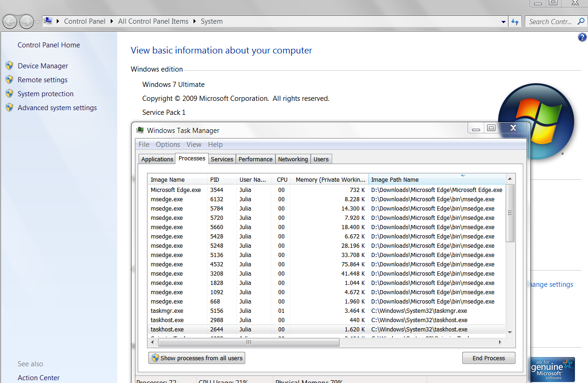Image resolution: width=588 pixels, height=383 pixels.
Task: Click the System breadcrumb segment
Action: 212,21
